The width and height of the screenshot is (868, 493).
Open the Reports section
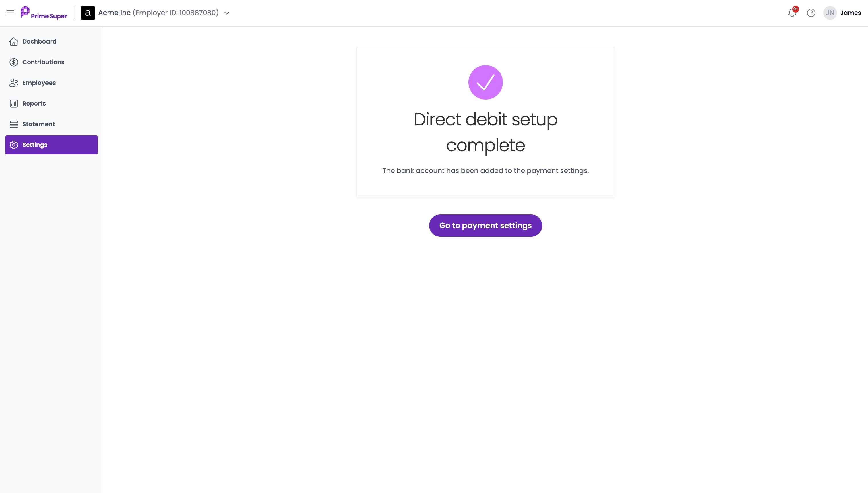(51, 103)
